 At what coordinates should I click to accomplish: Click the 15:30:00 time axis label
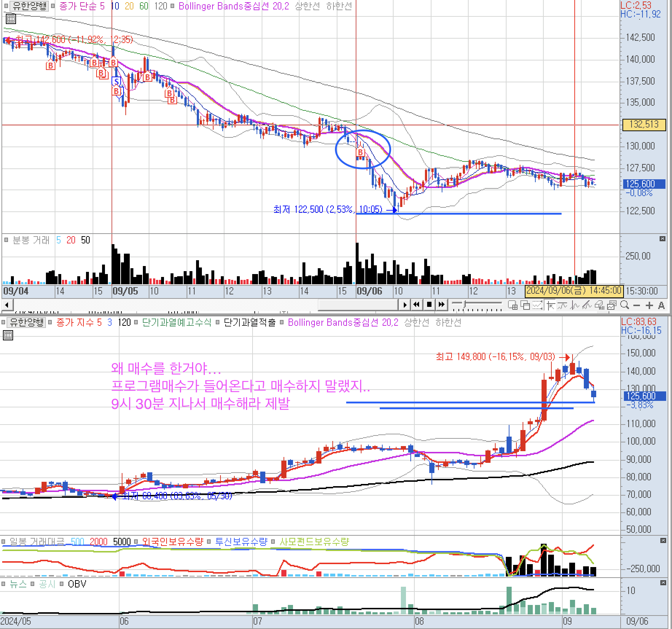642,291
